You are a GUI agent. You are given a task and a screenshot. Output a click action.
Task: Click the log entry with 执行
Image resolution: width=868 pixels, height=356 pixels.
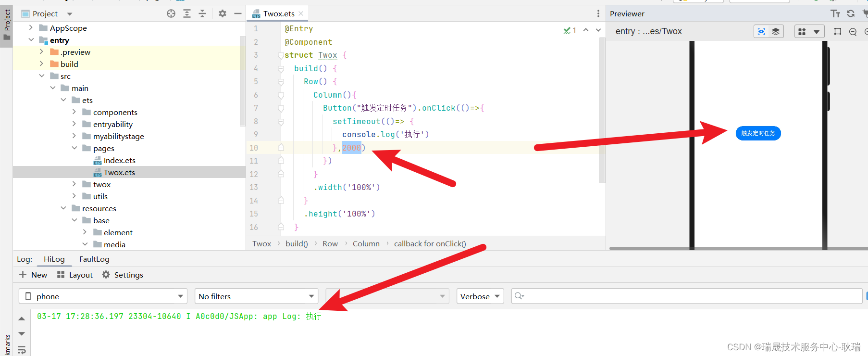(179, 316)
